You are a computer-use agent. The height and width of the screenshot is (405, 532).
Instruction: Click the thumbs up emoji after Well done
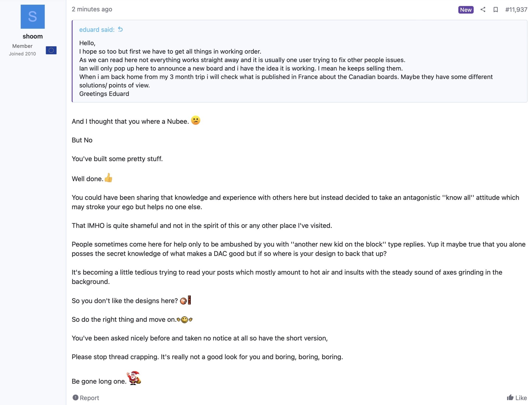108,178
